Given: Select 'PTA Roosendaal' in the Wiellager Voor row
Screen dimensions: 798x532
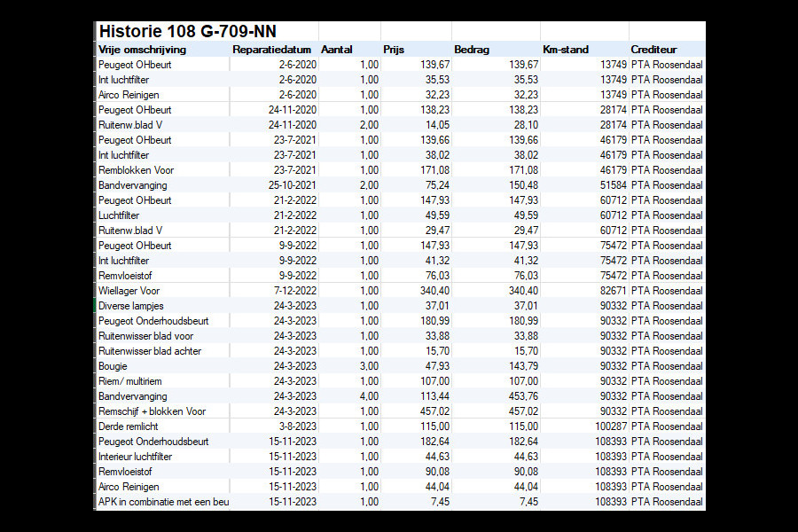Looking at the screenshot, I should click(x=667, y=291).
